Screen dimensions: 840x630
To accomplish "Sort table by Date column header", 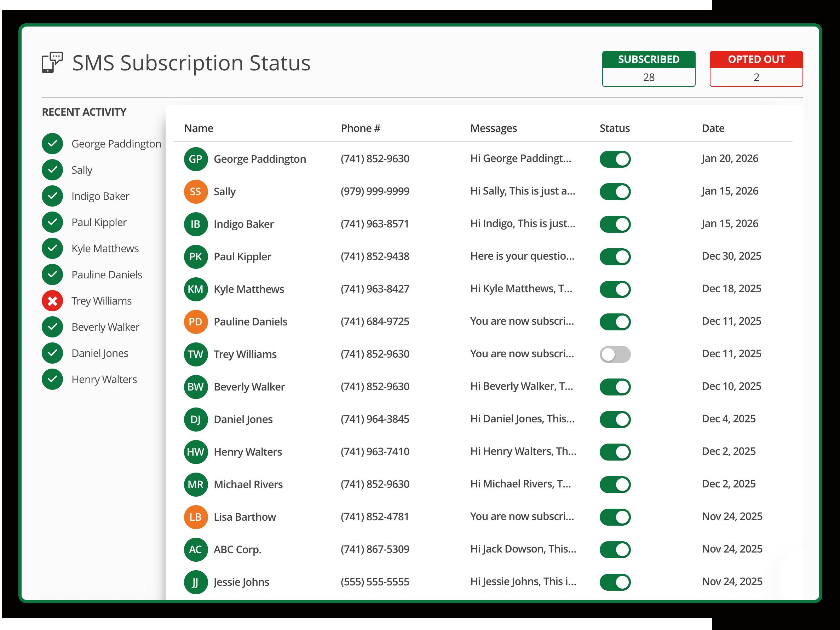I will point(713,128).
